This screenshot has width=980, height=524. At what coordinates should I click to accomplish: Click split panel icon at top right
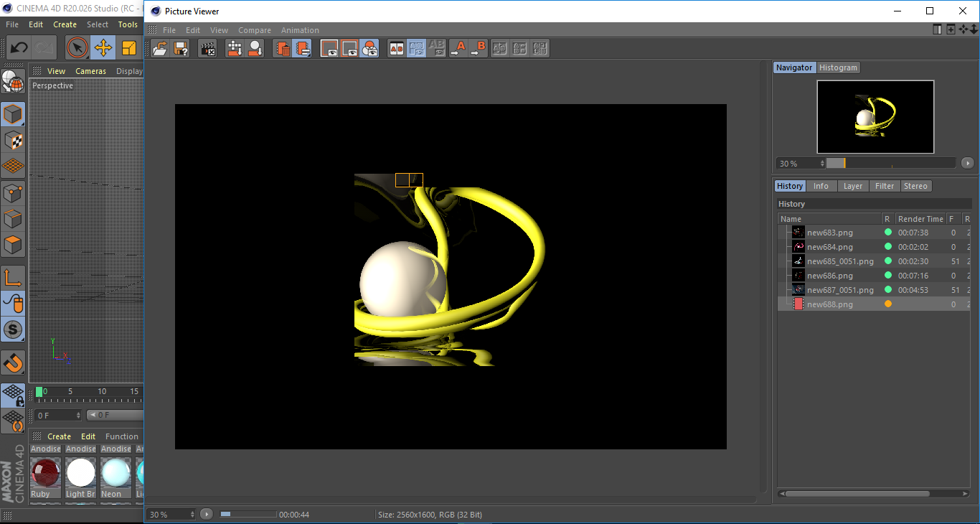coord(937,29)
